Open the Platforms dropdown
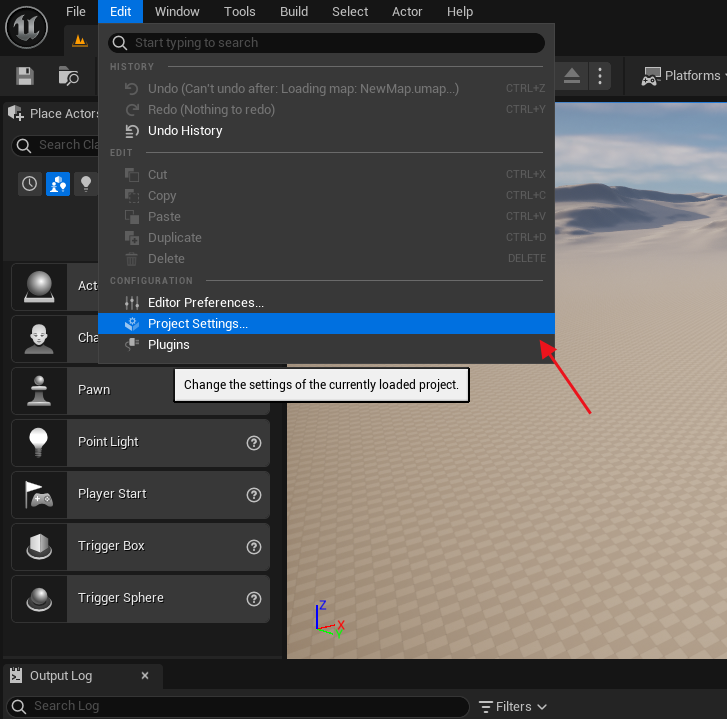The width and height of the screenshot is (727, 719). 682,76
